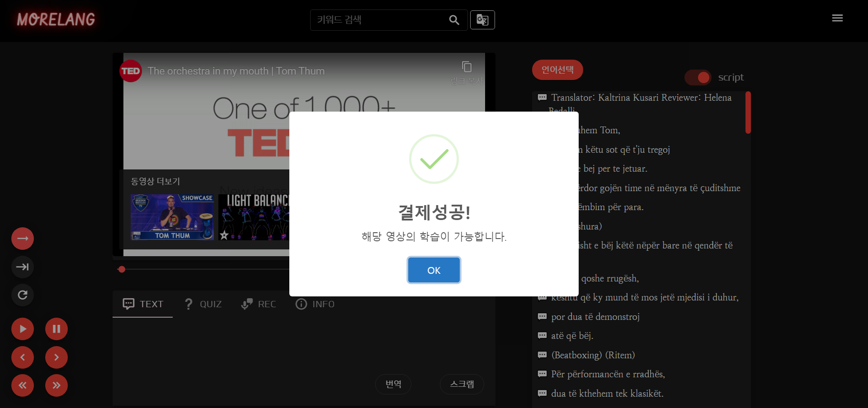
Task: Click the double-right fast-forward button
Action: [x=57, y=385]
